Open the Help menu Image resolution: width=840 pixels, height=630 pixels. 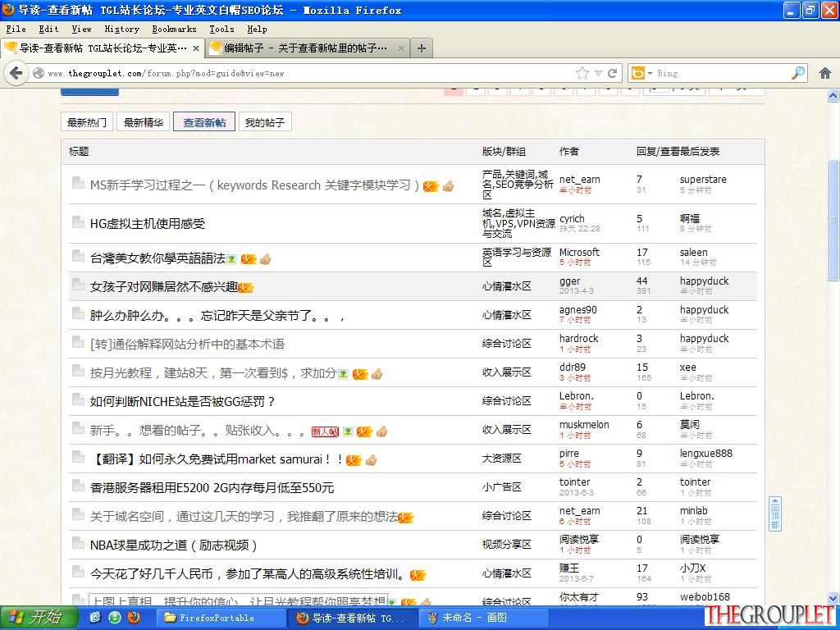click(x=257, y=29)
